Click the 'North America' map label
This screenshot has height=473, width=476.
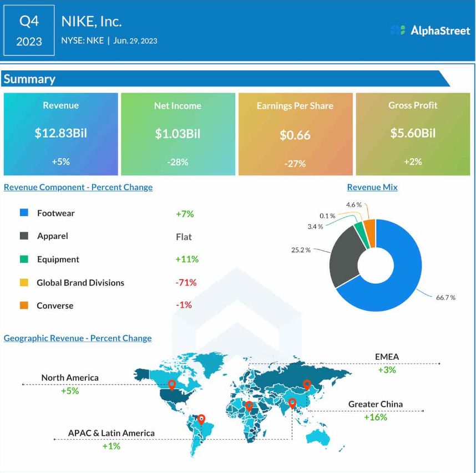pos(70,378)
